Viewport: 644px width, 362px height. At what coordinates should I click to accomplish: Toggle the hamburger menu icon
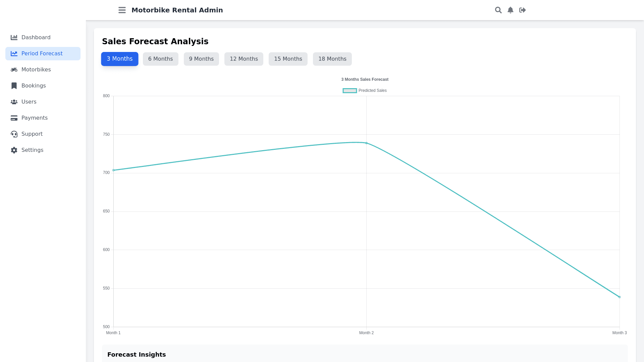pyautogui.click(x=122, y=10)
